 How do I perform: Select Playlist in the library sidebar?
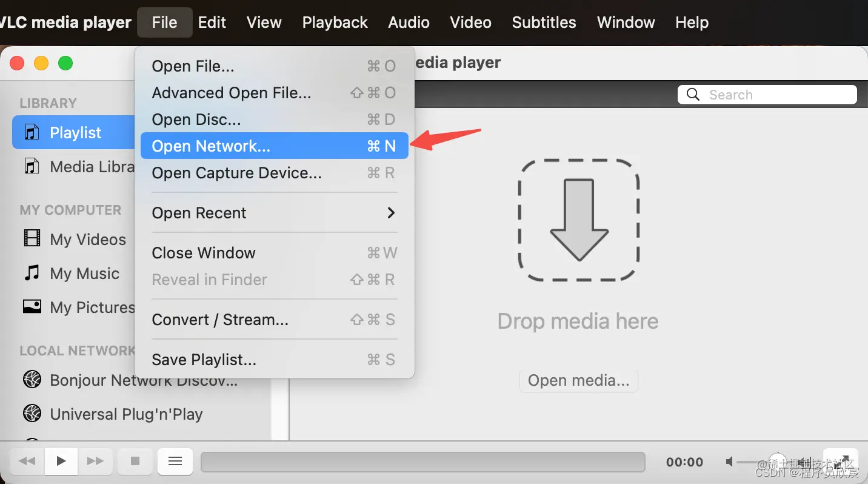[73, 132]
